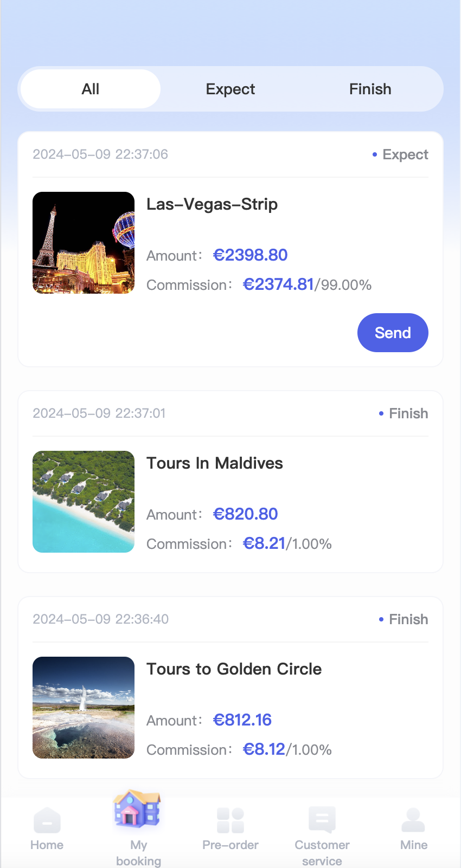Screen dimensions: 461x868
Task: Open Customer service chat icon
Action: [x=322, y=820]
